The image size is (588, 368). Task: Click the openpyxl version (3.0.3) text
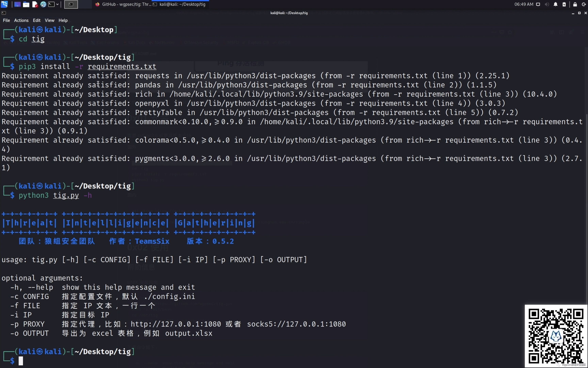pyautogui.click(x=490, y=103)
